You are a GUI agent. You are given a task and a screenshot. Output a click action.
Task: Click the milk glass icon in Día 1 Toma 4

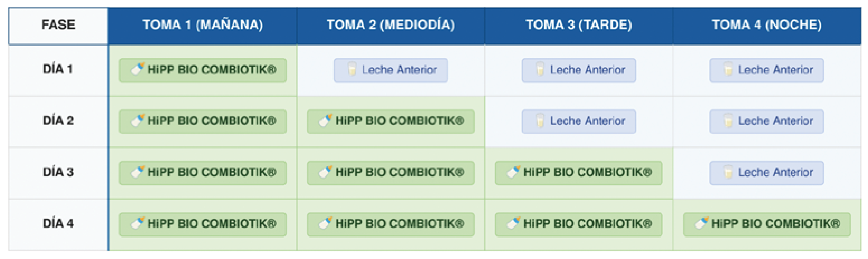tap(728, 70)
